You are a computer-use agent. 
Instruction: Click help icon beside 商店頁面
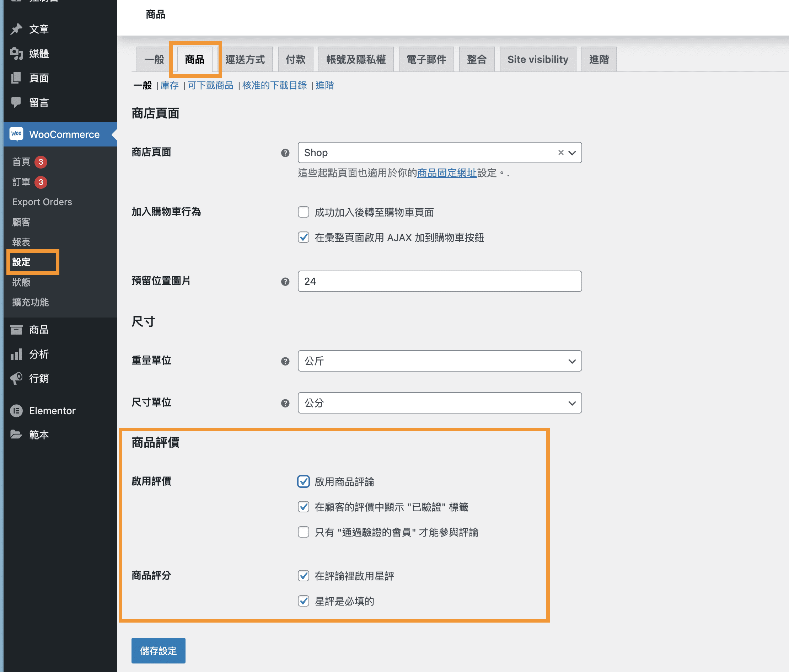285,153
